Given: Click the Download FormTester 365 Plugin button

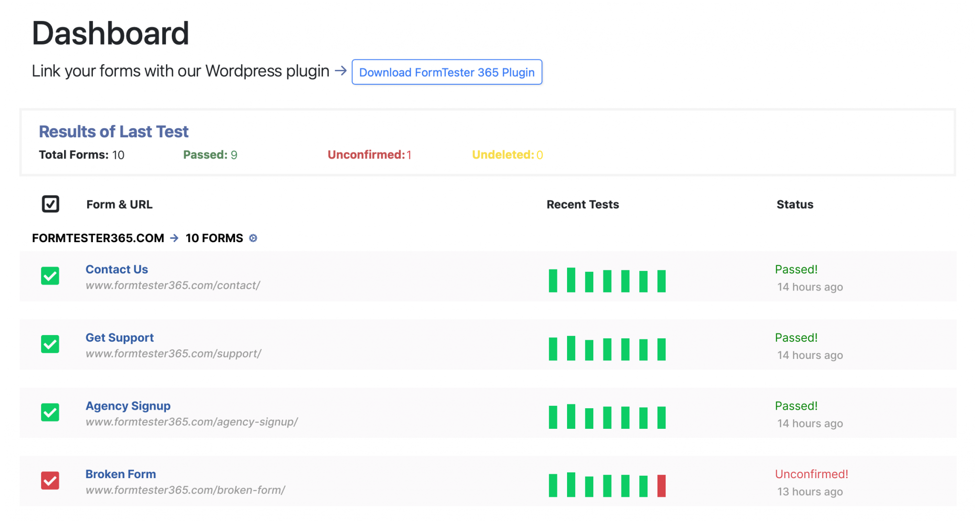Looking at the screenshot, I should pos(447,72).
